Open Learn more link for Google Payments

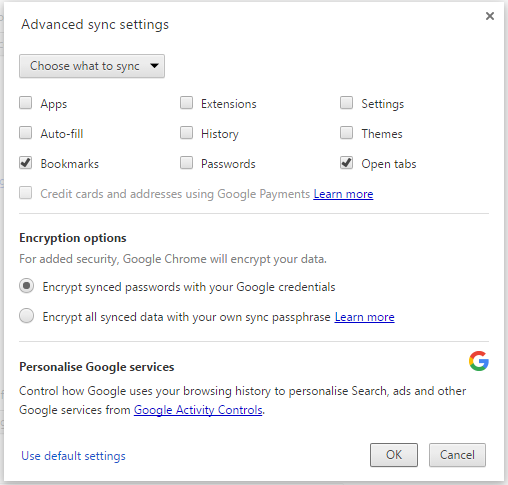coord(343,194)
